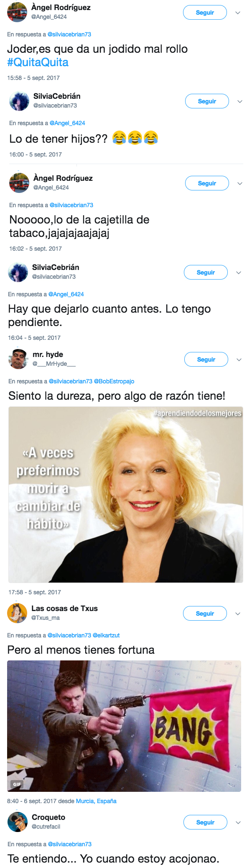Follow mr. hyde with the Seguir button
Screen dimensions: 252x868
(x=206, y=360)
